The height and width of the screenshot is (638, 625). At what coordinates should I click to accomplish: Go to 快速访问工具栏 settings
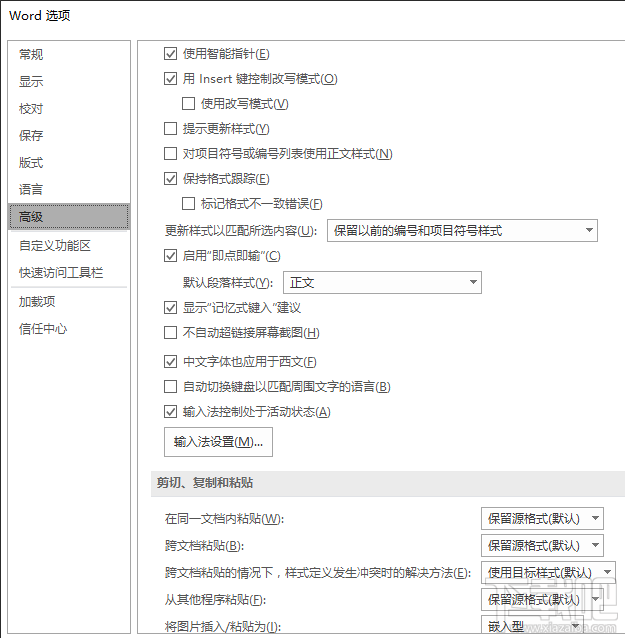pyautogui.click(x=61, y=273)
